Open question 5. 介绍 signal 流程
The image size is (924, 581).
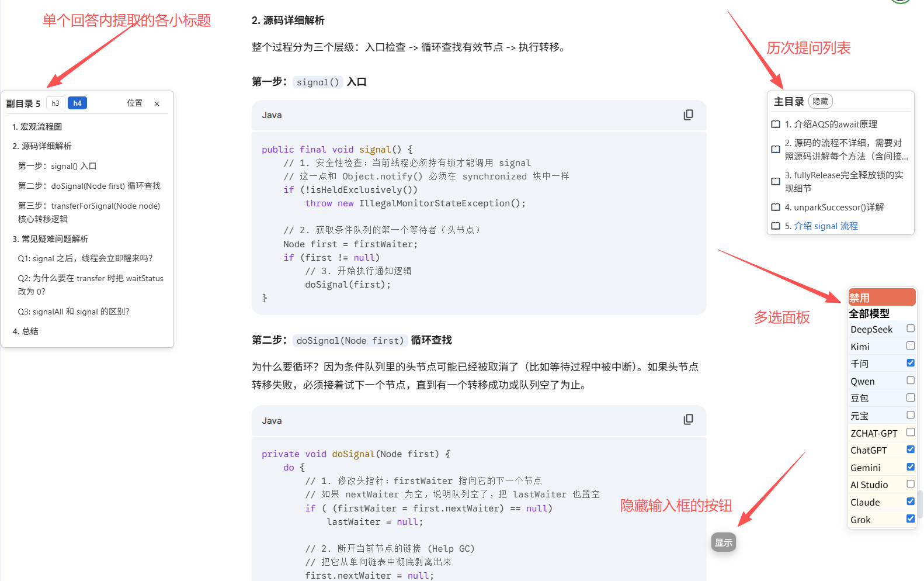(x=826, y=226)
